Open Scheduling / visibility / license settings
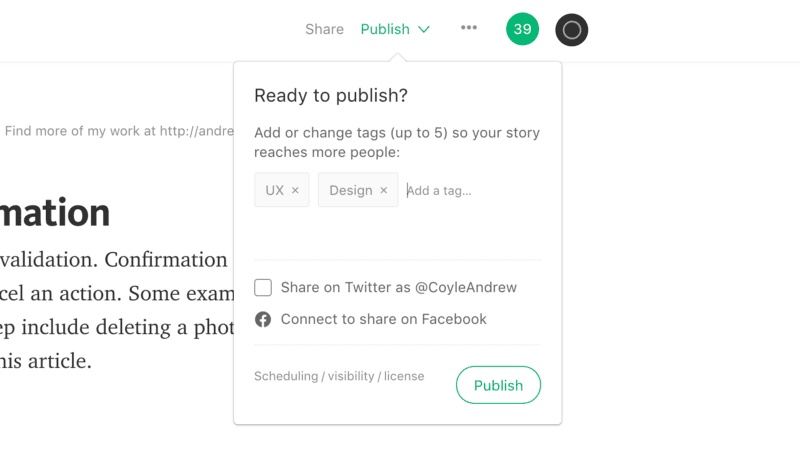Screen dimensions: 800x454 pos(339,376)
